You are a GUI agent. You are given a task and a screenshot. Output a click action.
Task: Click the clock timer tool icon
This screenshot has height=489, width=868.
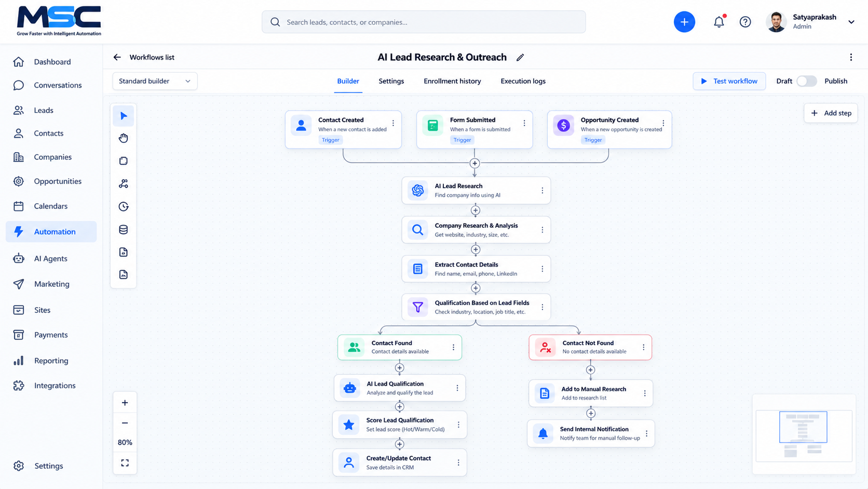[124, 206]
